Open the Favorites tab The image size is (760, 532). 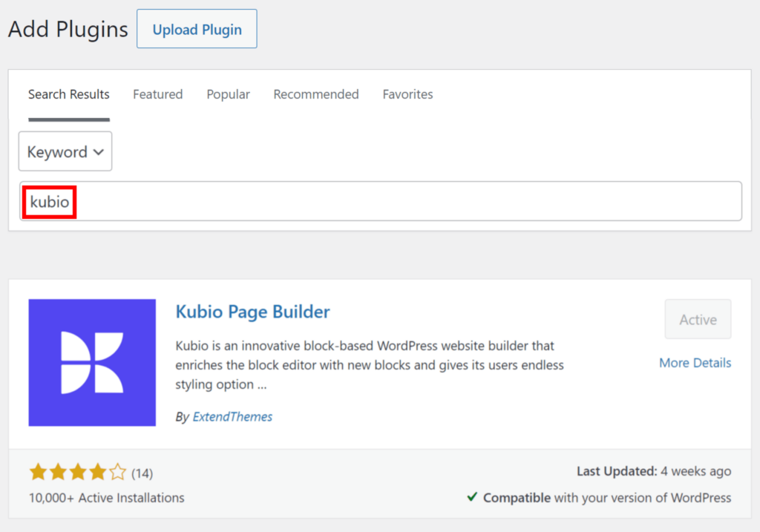(x=407, y=94)
